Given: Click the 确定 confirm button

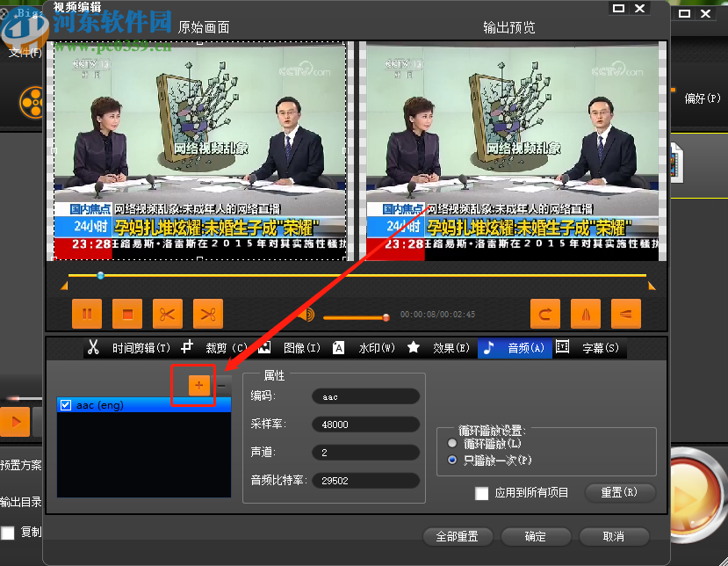Looking at the screenshot, I should pos(536,537).
